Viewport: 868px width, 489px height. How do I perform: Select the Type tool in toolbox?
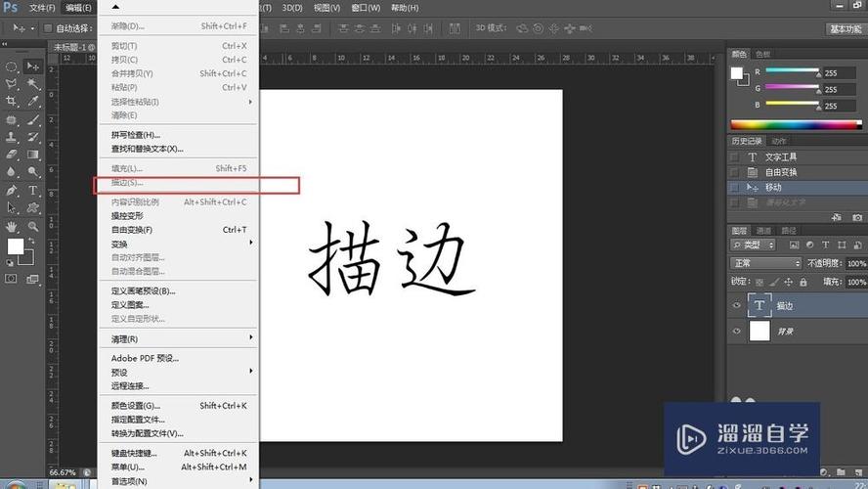click(x=33, y=191)
